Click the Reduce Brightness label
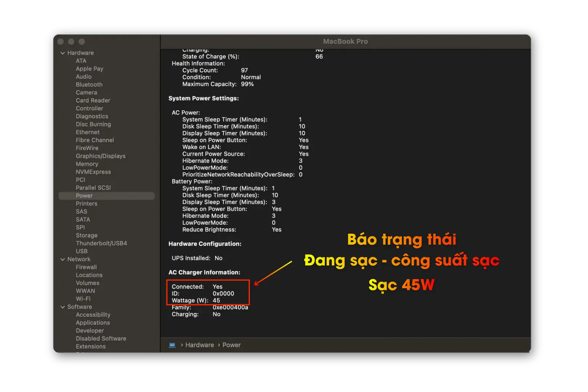Viewport: 588px width, 392px height. [x=209, y=230]
